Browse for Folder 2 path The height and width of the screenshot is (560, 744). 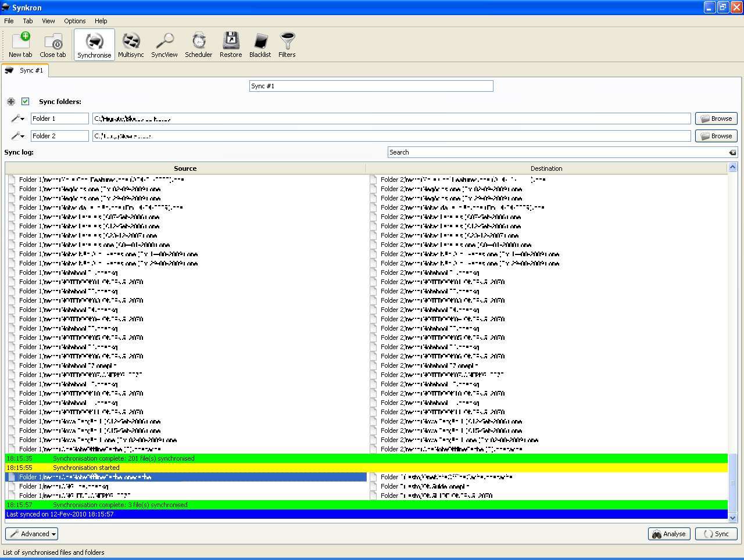[x=716, y=136]
